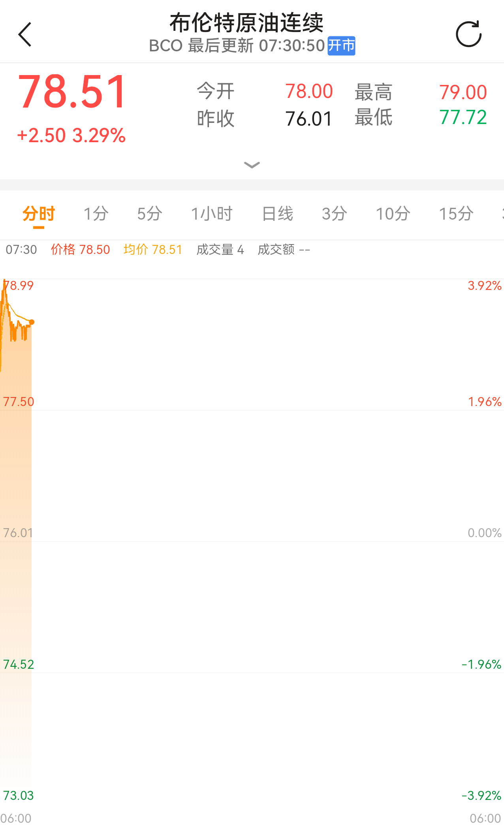This screenshot has width=504, height=826.
Task: Tap the 布伦特原油连续 title
Action: tap(246, 23)
